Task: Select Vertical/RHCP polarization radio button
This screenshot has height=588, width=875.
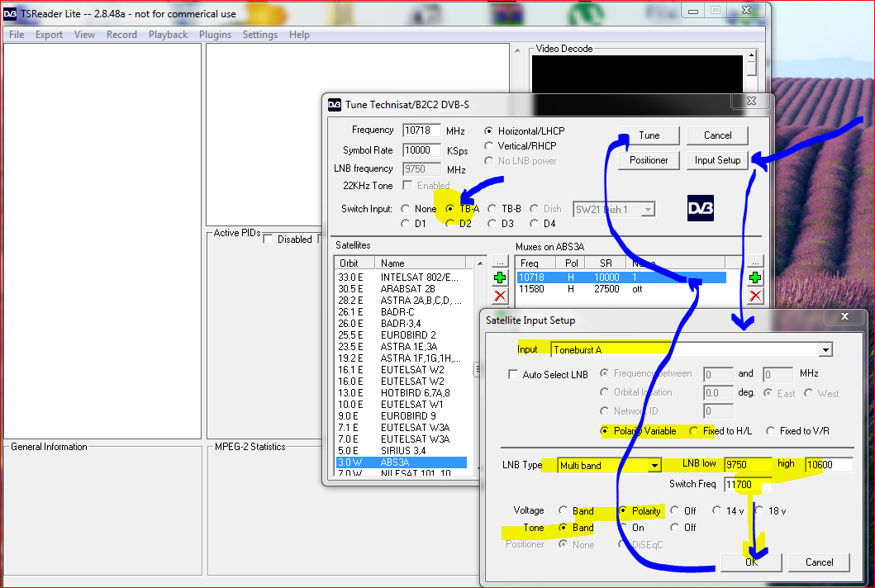Action: point(489,146)
